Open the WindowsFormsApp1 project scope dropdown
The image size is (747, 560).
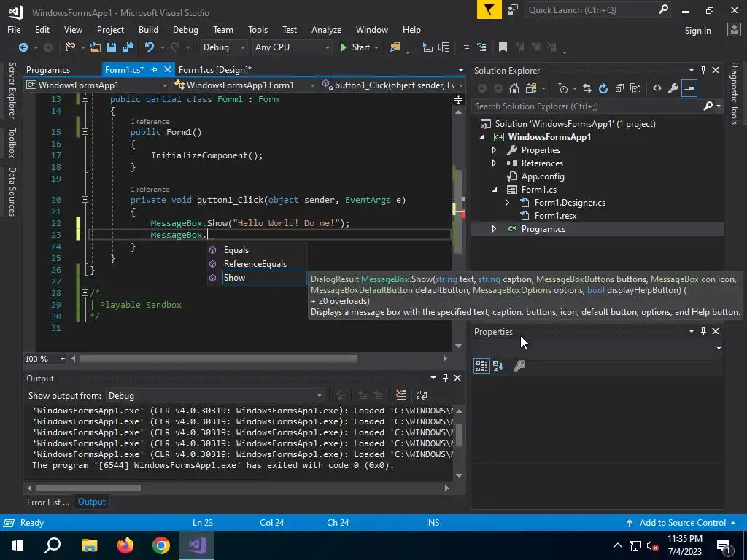(97, 85)
